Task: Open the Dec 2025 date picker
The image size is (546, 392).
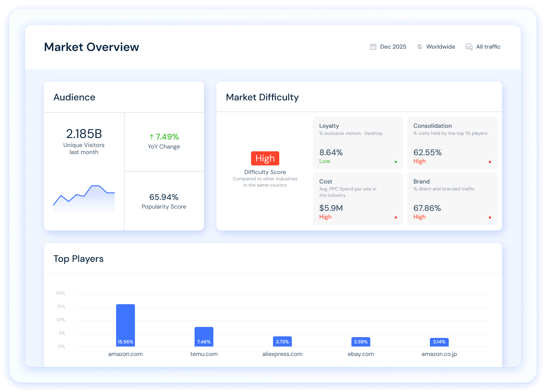Action: (x=393, y=46)
